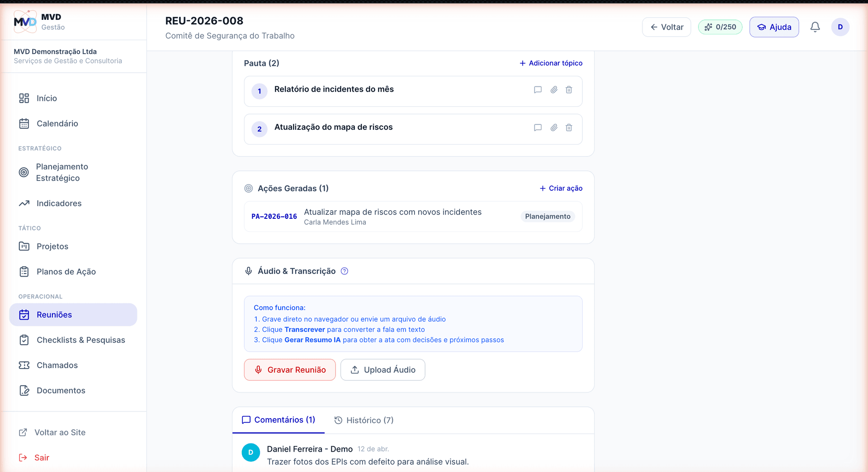Switch to the Comentários (1) tab
The width and height of the screenshot is (868, 472).
point(278,420)
